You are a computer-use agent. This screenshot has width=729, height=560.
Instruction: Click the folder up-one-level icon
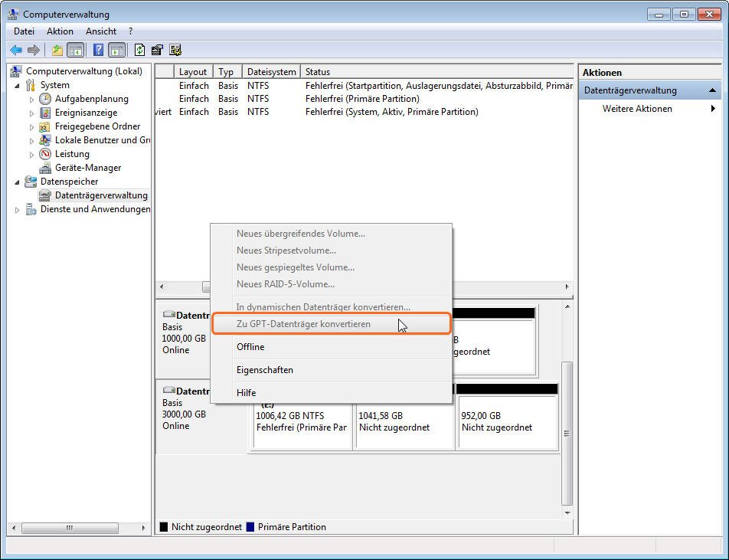click(x=57, y=50)
